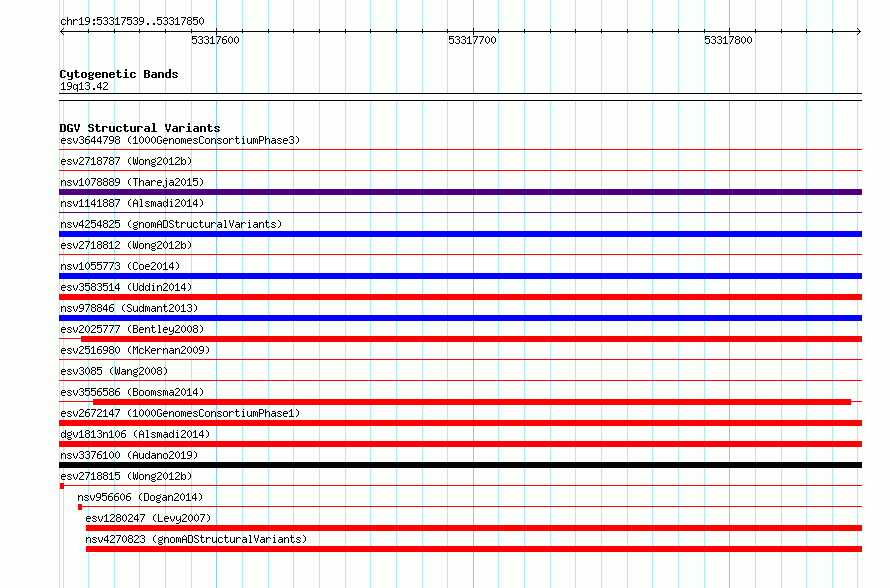
Task: Click the right arrow end of ruler
Action: click(859, 31)
